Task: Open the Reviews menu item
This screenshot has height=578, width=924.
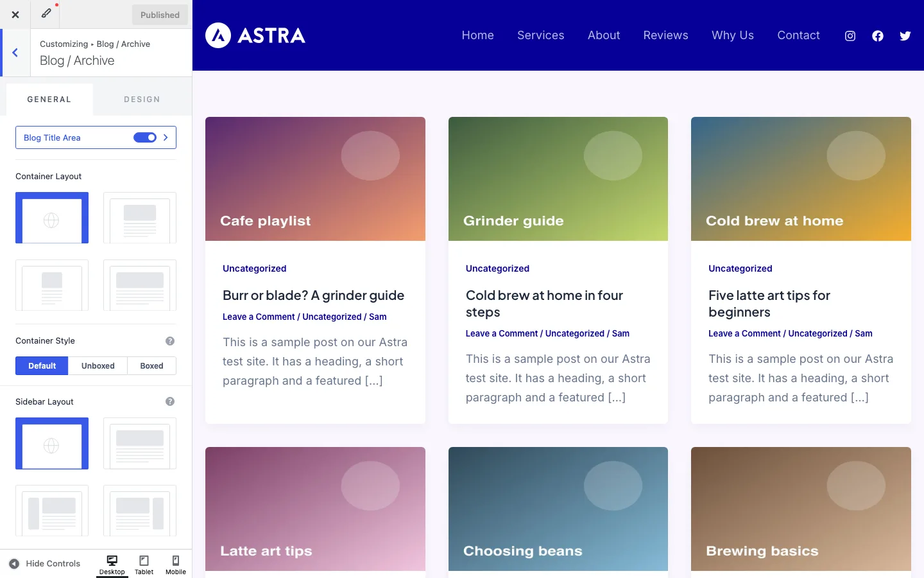Action: click(666, 35)
